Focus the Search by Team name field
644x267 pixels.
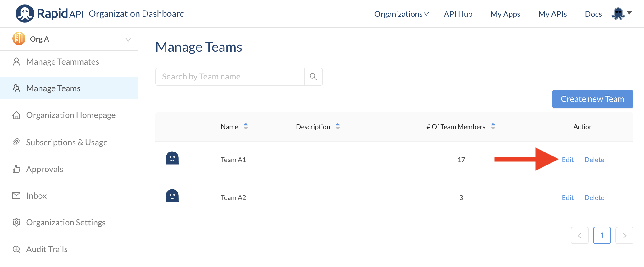230,77
